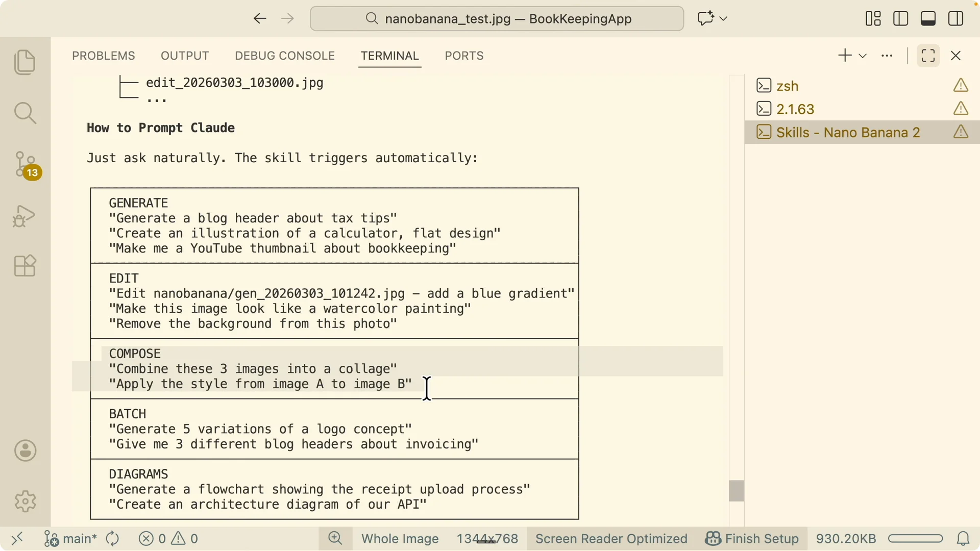Click edit_20260303_103000.jpg filename in terminal

pyautogui.click(x=235, y=83)
